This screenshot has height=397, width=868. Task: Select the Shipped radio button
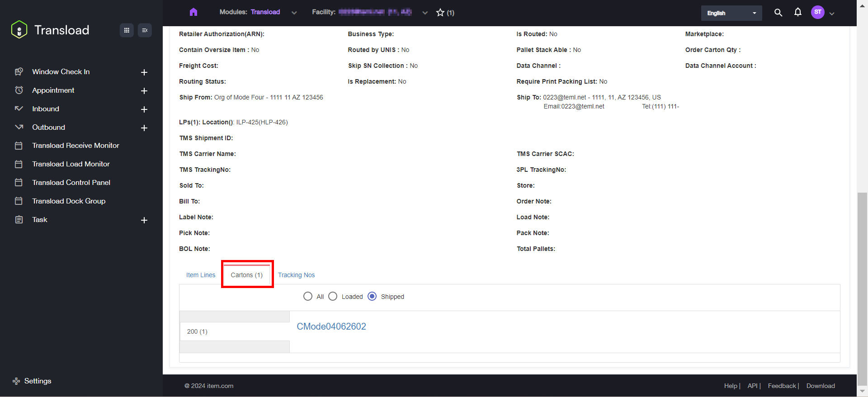tap(372, 296)
